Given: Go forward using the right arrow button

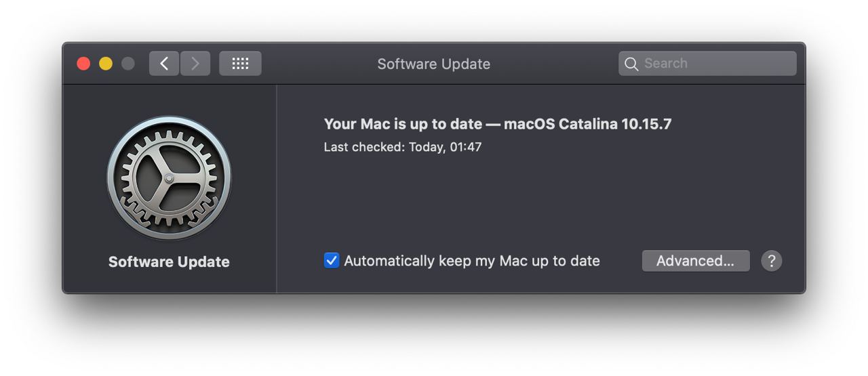Looking at the screenshot, I should click(195, 64).
